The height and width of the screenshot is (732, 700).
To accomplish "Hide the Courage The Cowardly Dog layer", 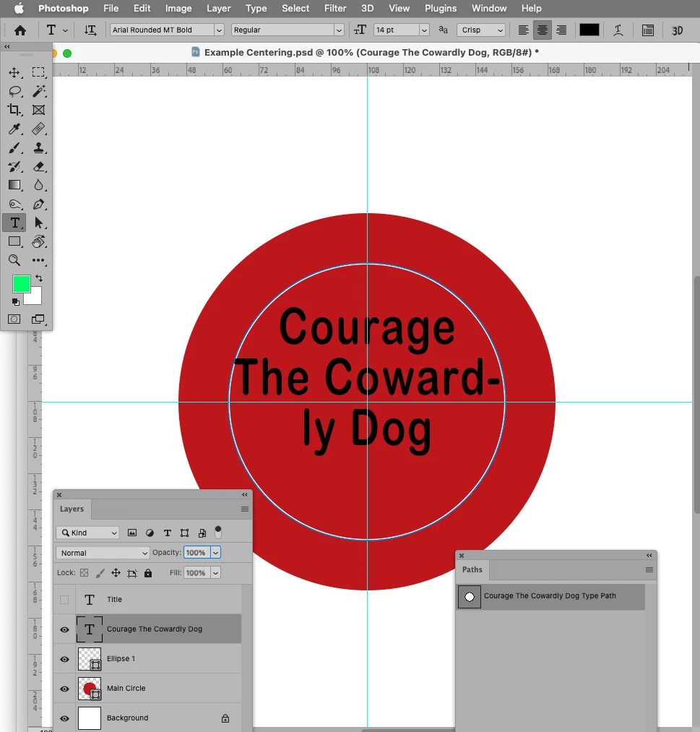I will (x=64, y=629).
